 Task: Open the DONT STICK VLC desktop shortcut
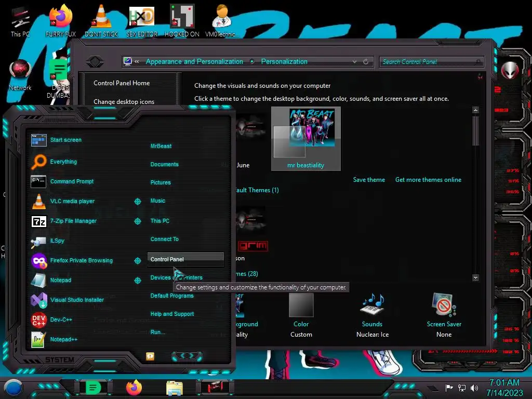coord(101,21)
